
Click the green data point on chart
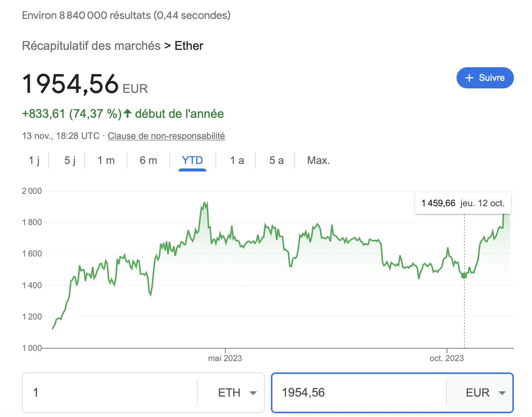pyautogui.click(x=464, y=276)
